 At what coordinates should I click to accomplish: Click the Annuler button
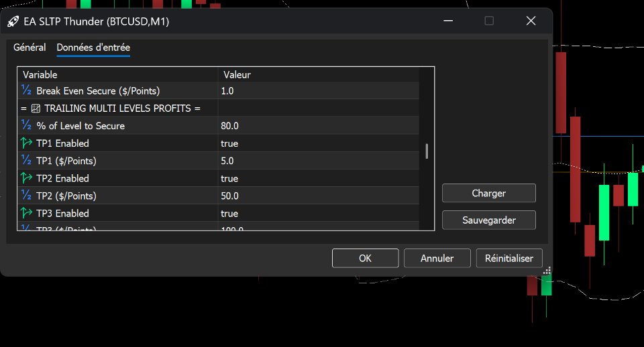click(437, 258)
